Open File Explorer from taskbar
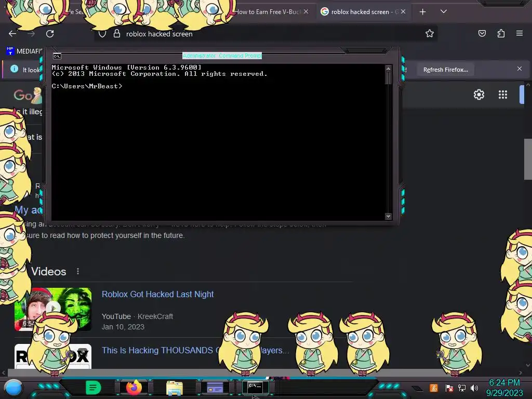 (x=175, y=388)
